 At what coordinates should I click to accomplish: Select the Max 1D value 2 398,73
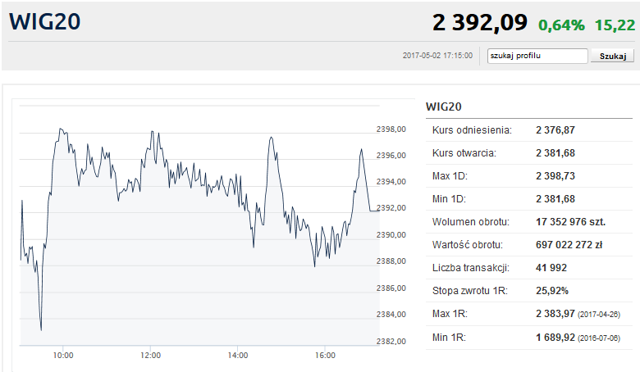(x=555, y=176)
